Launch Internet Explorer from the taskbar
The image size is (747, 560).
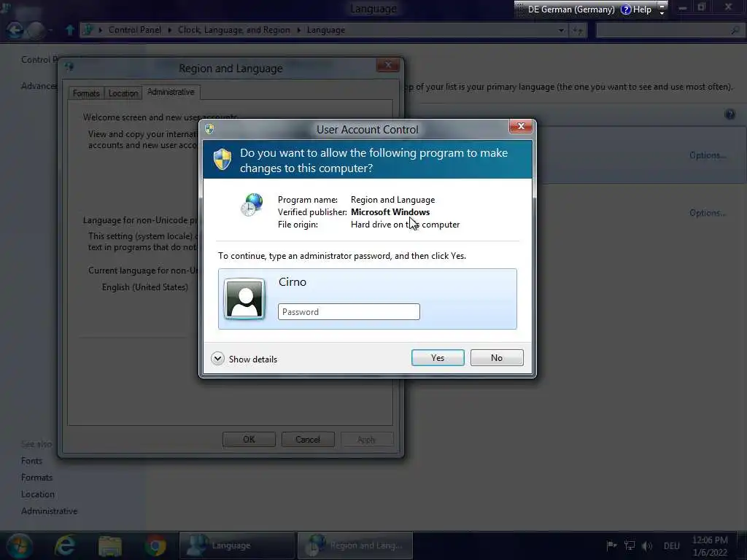click(65, 545)
